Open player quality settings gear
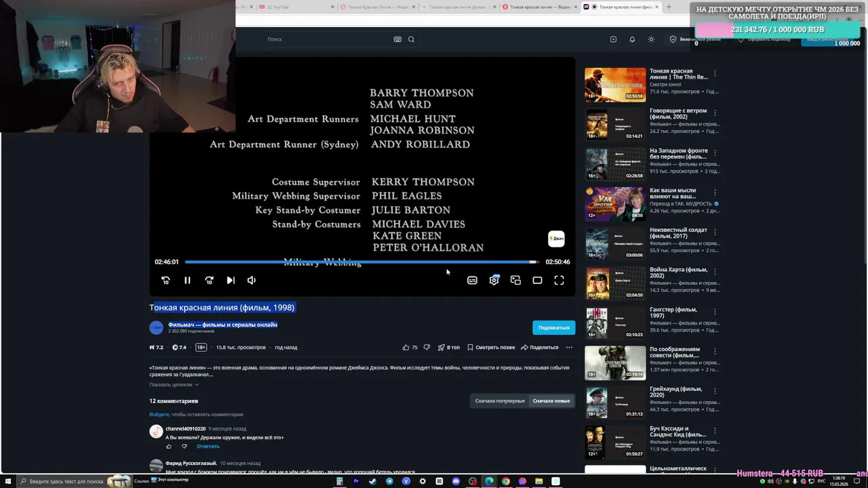Viewport: 868px width, 488px height. tap(494, 280)
